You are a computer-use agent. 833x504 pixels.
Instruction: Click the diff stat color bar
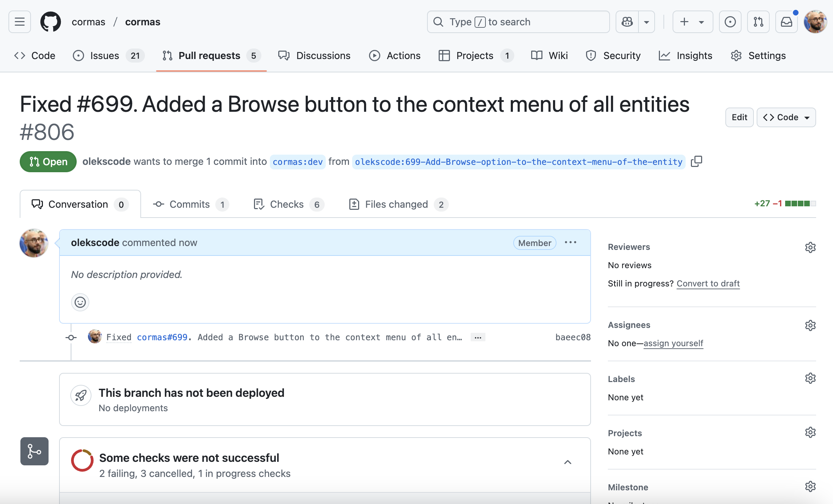pyautogui.click(x=800, y=203)
